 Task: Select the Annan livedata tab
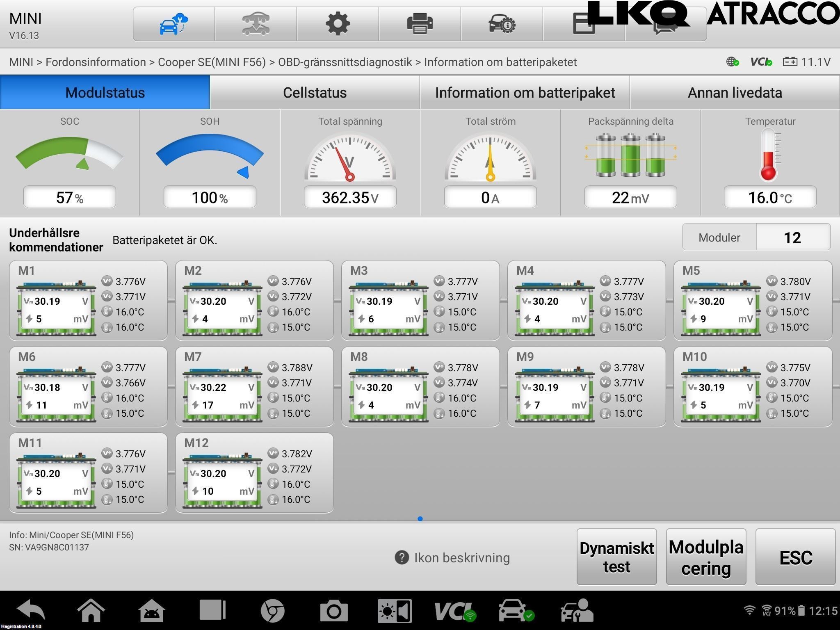[x=735, y=93]
